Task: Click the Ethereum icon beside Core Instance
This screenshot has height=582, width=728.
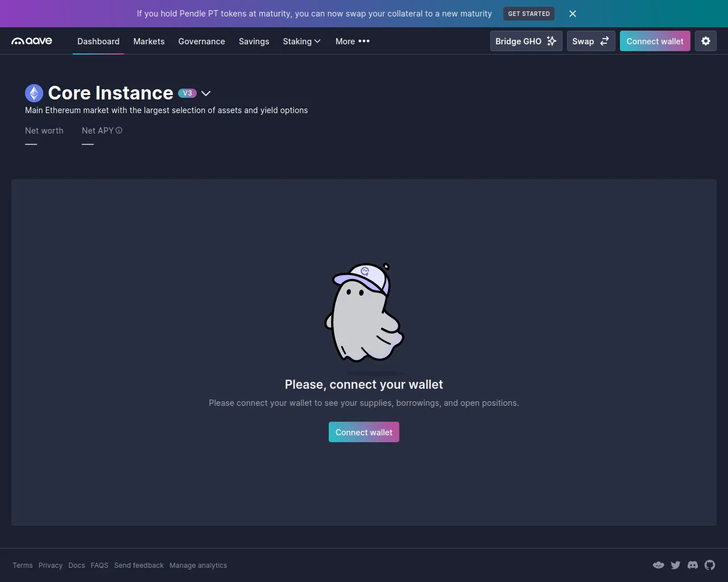Action: 34,93
